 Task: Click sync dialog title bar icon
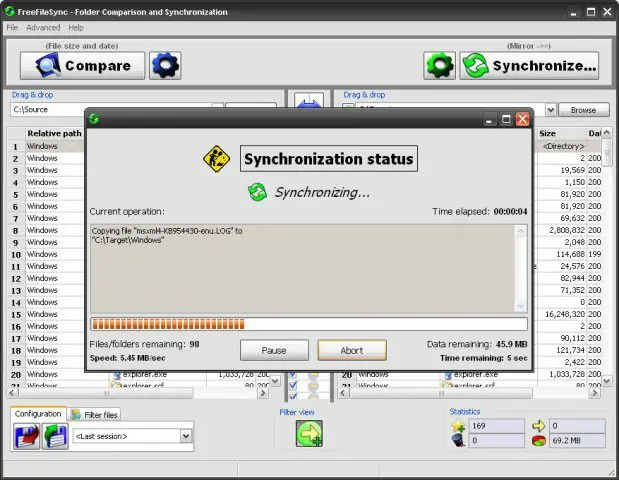pos(94,118)
